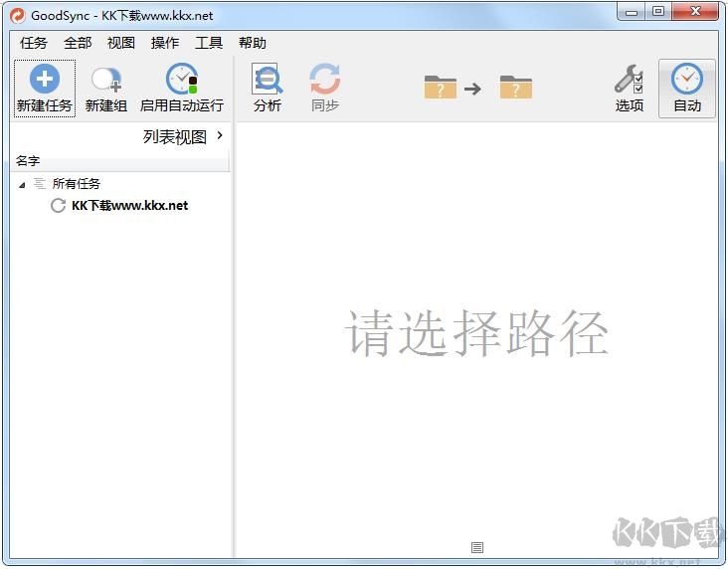Click the 同步 (Sync) arrows icon
The height and width of the screenshot is (569, 728).
pyautogui.click(x=325, y=79)
